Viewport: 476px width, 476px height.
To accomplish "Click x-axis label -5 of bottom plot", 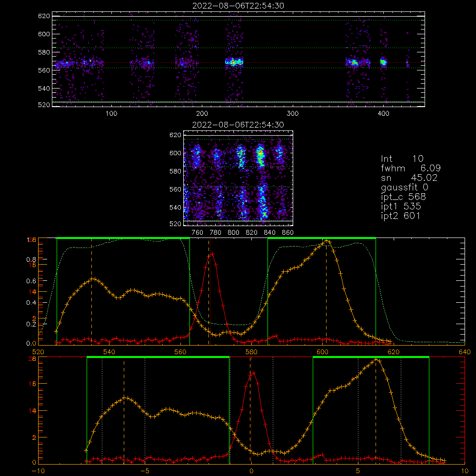I will [145, 471].
